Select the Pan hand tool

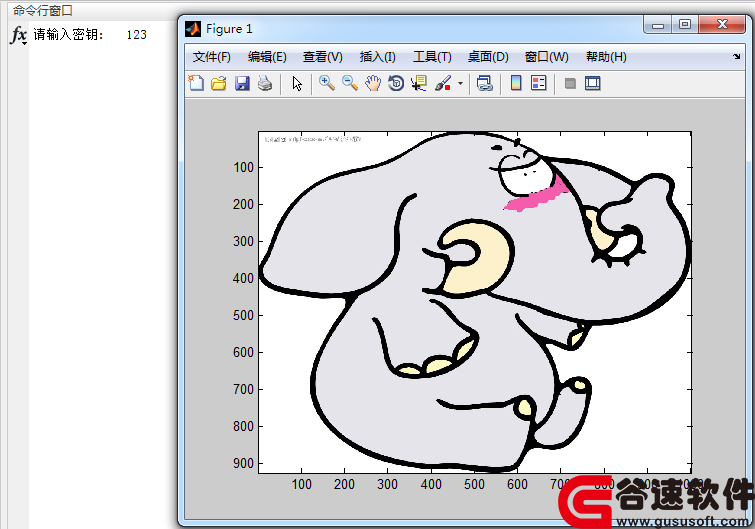click(373, 83)
